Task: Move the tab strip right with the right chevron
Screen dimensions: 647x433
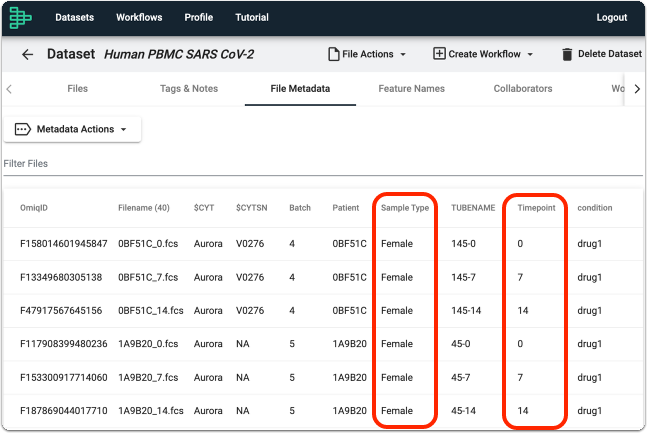Action: 637,89
